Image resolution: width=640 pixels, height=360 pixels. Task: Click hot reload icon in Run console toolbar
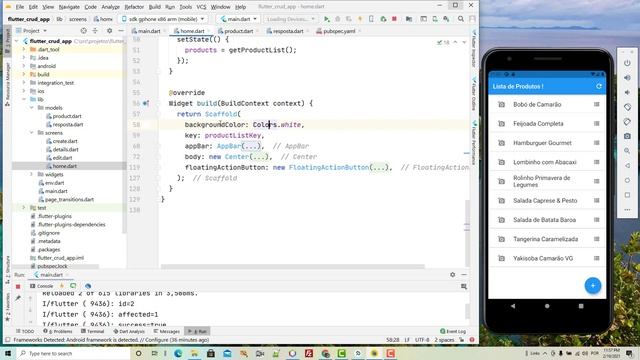tap(62, 286)
